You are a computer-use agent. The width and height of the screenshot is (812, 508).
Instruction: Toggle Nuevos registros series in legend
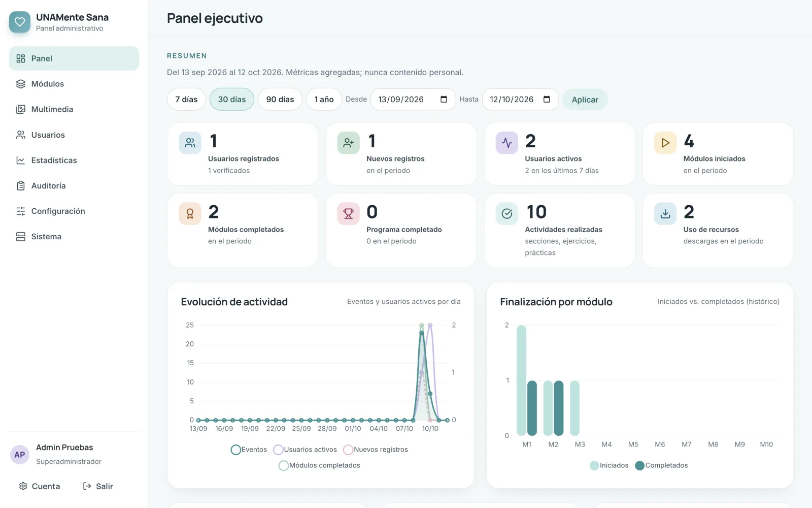[x=376, y=450]
